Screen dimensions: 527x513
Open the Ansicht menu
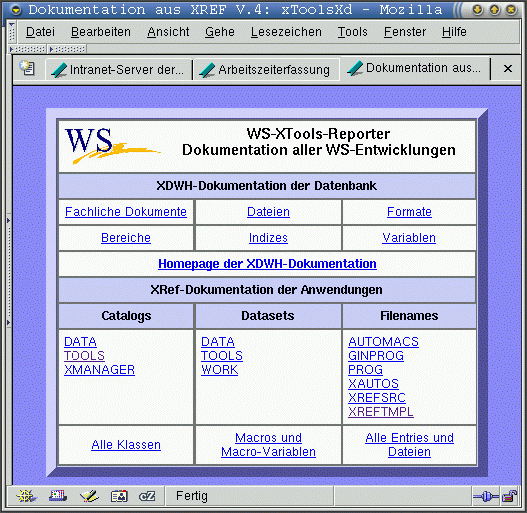[168, 32]
